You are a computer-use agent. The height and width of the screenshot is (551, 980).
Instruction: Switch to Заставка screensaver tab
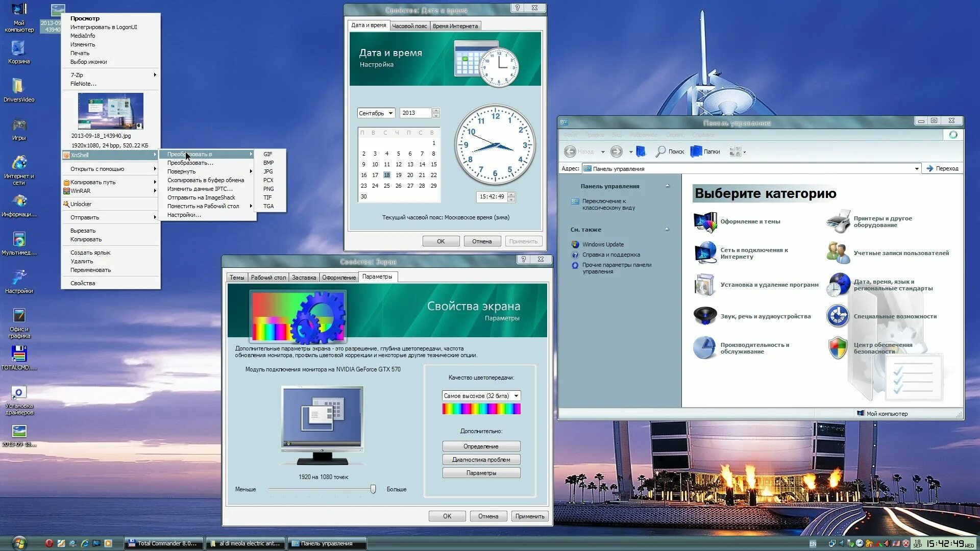[x=303, y=277]
